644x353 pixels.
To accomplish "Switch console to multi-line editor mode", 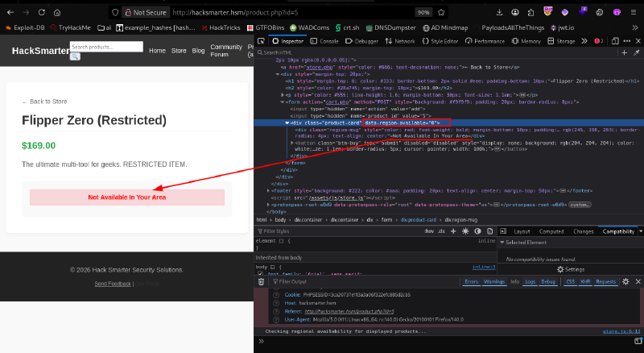I will (638, 341).
